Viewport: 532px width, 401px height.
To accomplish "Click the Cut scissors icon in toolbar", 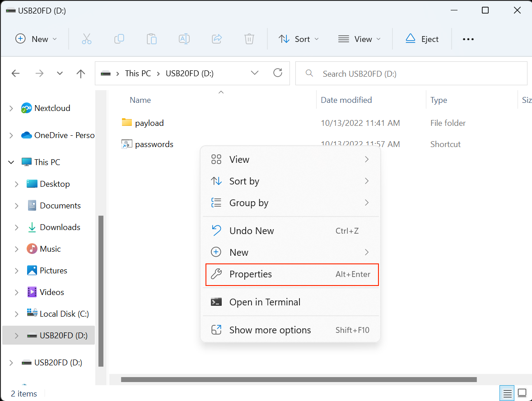I will pos(87,39).
